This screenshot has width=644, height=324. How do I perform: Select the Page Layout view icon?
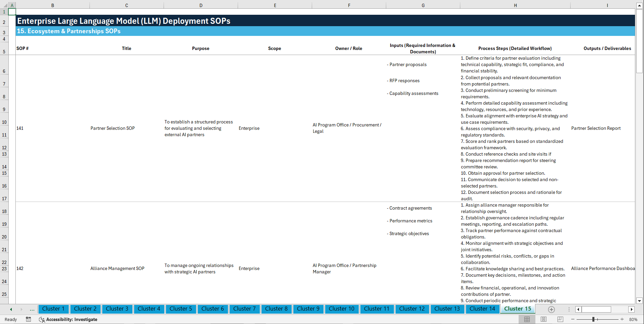(543, 319)
